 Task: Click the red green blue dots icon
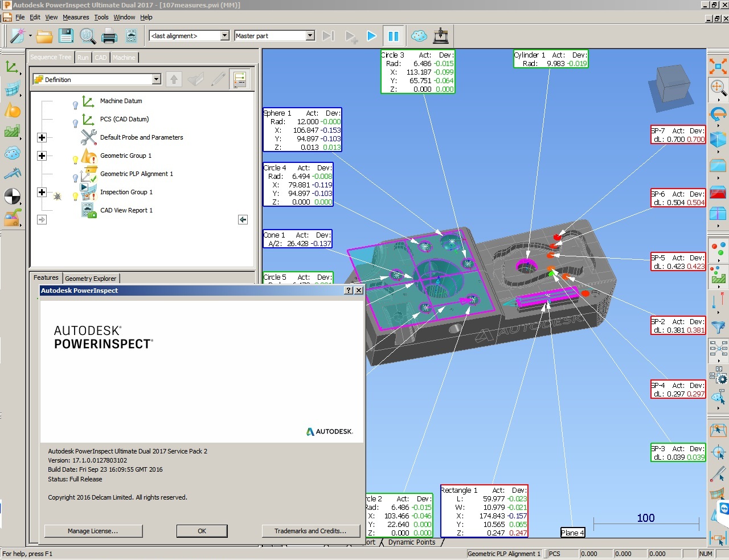[x=718, y=249]
